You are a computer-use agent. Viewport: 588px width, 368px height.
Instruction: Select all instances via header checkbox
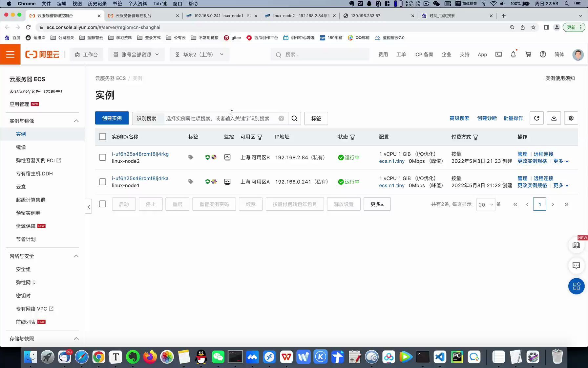tap(103, 137)
